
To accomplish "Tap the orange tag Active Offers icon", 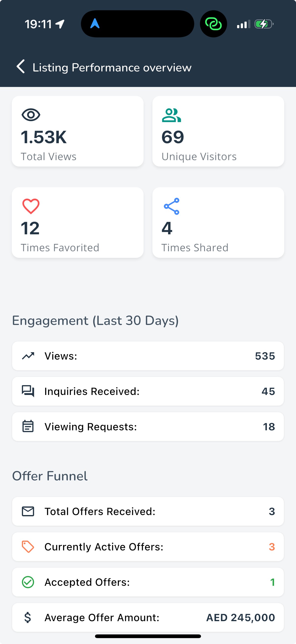I will coord(28,546).
